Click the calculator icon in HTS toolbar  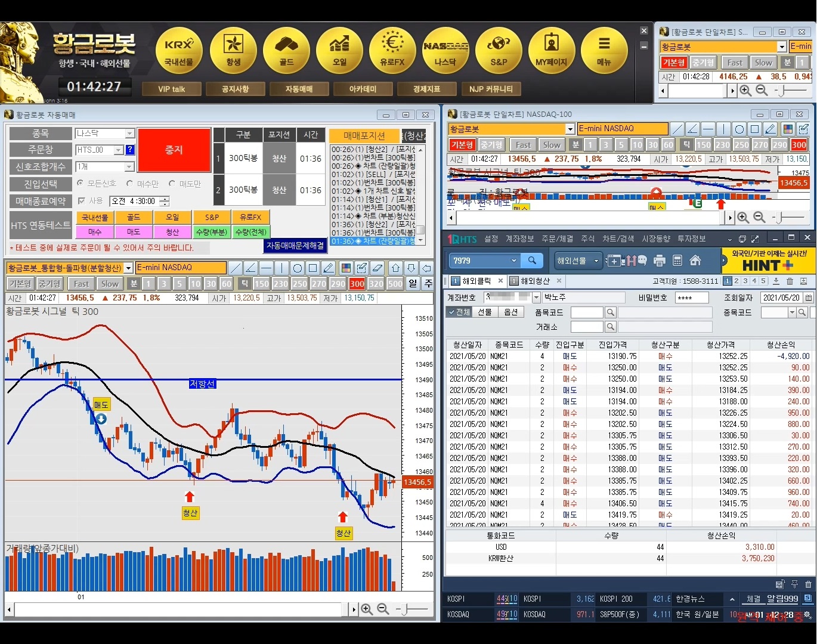click(x=677, y=261)
